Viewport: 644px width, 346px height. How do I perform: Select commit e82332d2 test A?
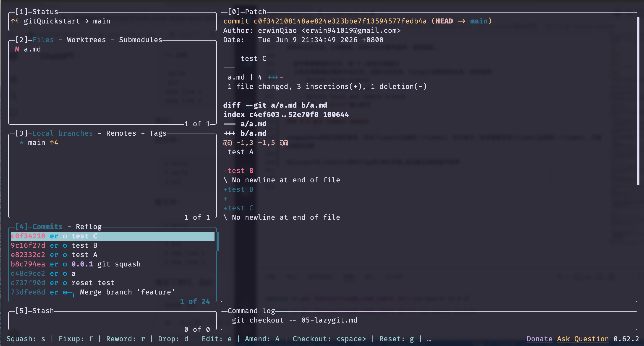tap(113, 255)
